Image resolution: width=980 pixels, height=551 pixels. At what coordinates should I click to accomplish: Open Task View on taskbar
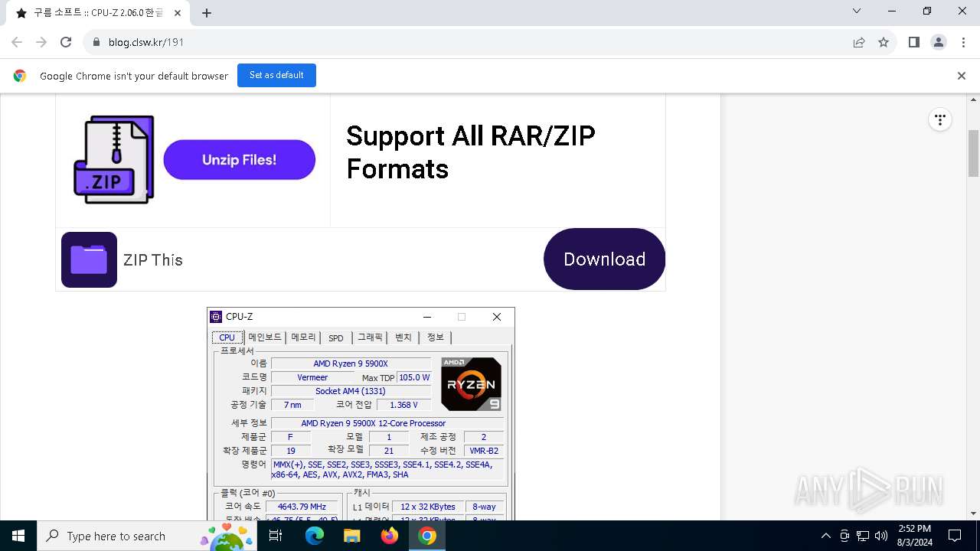tap(276, 536)
